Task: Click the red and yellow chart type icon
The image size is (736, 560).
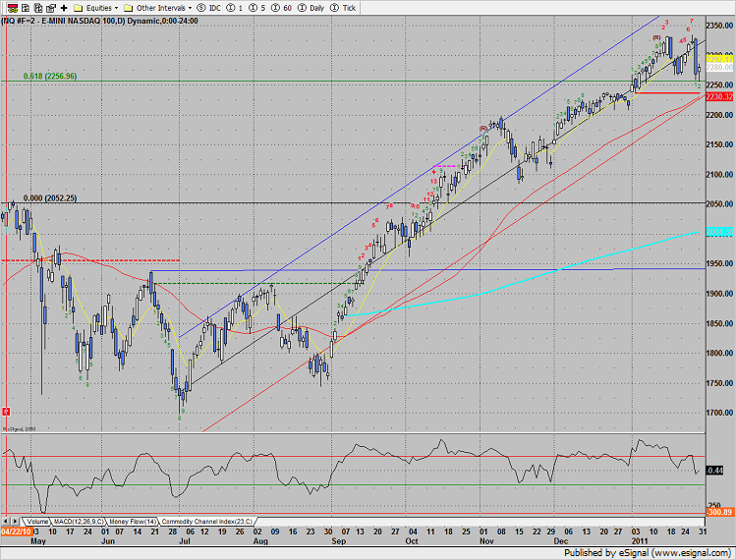Action: pos(13,8)
